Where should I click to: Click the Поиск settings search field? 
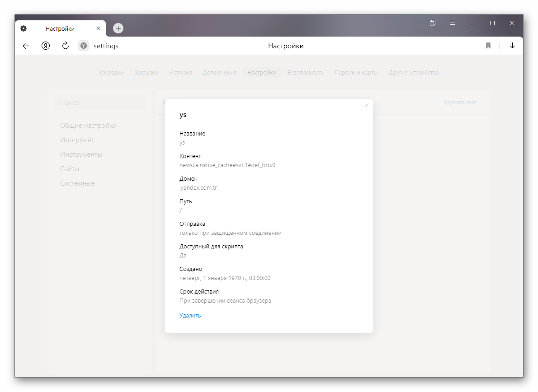[x=99, y=103]
